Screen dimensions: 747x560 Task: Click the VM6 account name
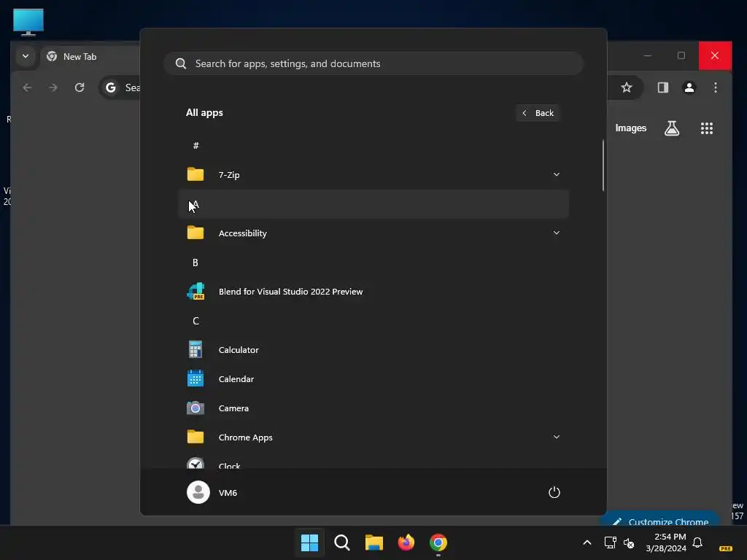click(228, 493)
